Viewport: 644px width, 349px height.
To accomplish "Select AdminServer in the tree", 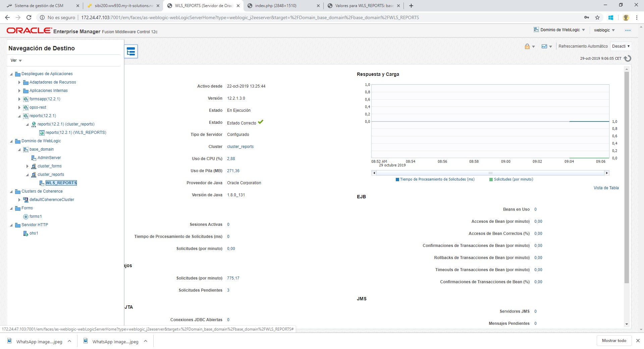I will (x=49, y=158).
